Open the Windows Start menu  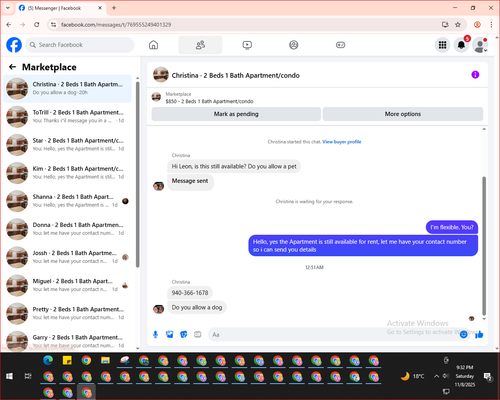(x=9, y=376)
